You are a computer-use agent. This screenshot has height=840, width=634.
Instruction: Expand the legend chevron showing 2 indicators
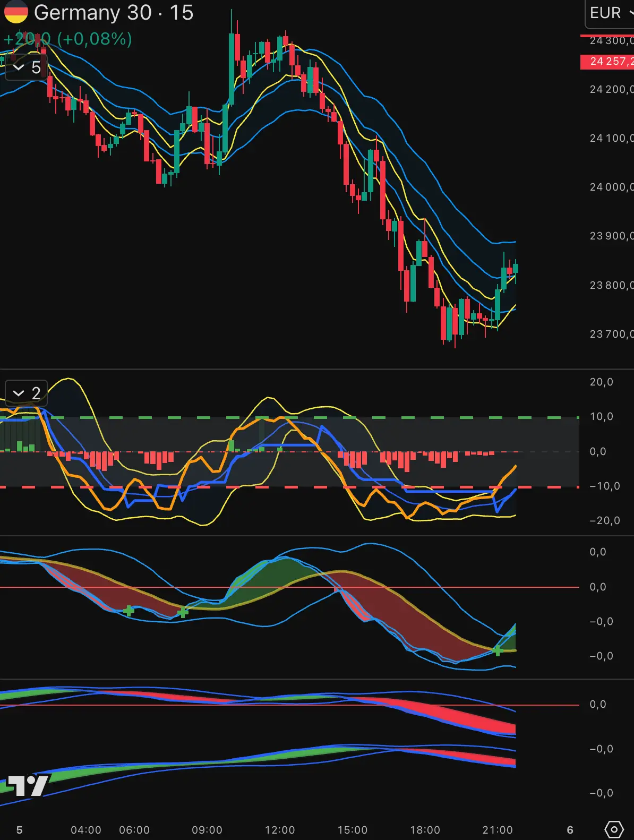pyautogui.click(x=26, y=393)
